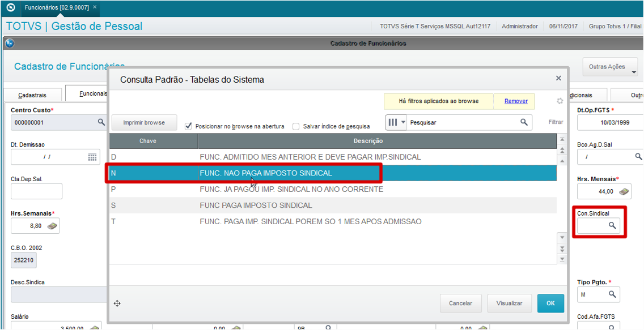
Task: Click move dialog cross-arrows icon
Action: (117, 303)
